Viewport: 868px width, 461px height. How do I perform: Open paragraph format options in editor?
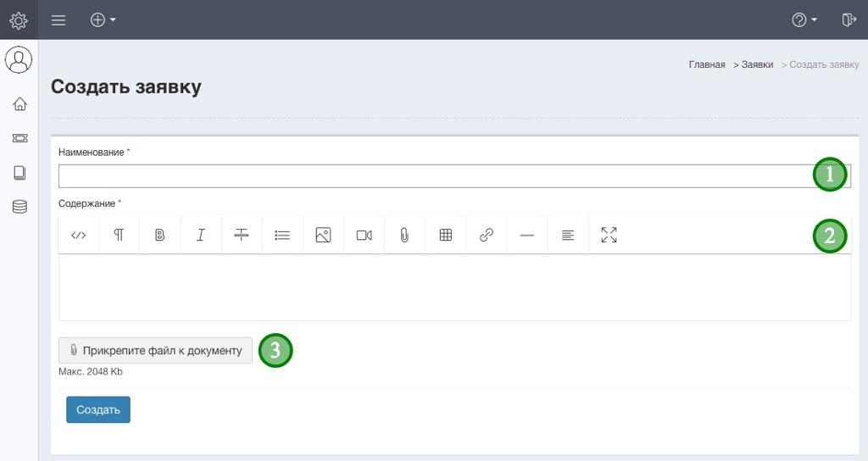[x=119, y=236]
